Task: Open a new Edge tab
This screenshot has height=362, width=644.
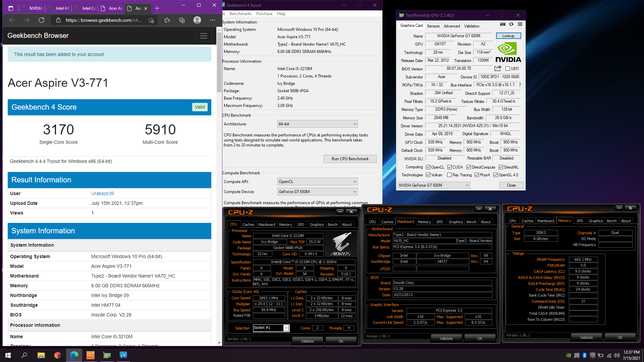Action: [157, 8]
